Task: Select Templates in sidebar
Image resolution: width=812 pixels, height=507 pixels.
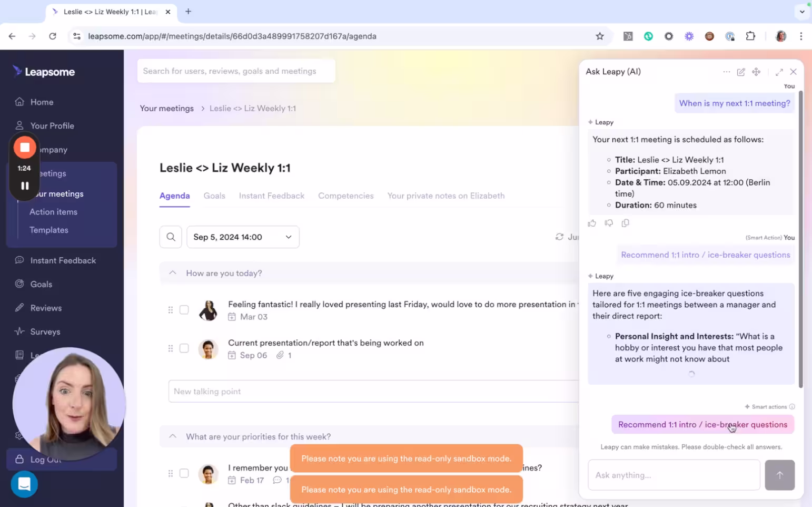Action: point(49,230)
